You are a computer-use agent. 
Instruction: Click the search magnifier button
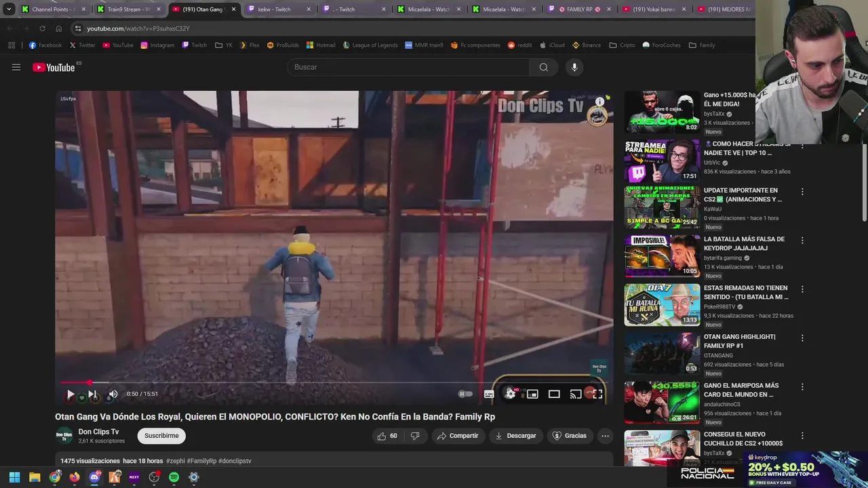point(543,67)
